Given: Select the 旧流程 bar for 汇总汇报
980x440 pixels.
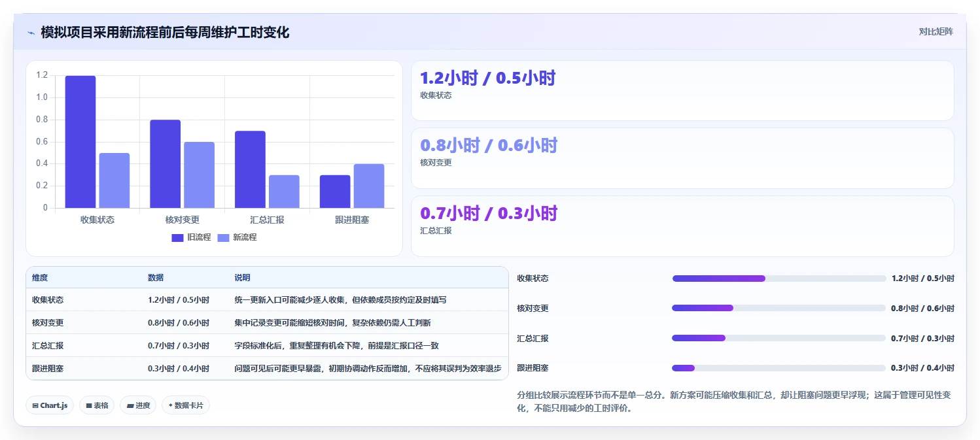Looking at the screenshot, I should point(251,169).
